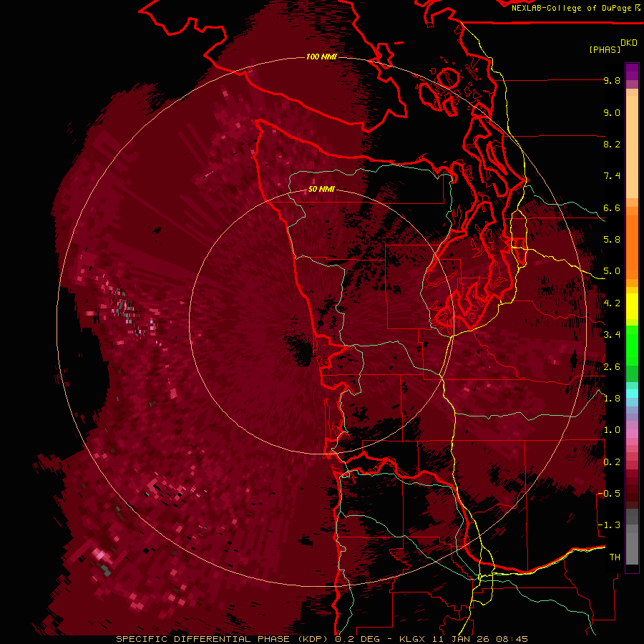
Task: Select the 0.2 scale value
Action: (x=612, y=462)
